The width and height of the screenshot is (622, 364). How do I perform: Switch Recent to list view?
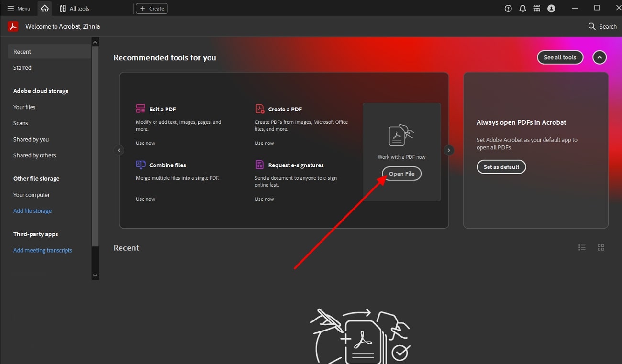pyautogui.click(x=582, y=247)
